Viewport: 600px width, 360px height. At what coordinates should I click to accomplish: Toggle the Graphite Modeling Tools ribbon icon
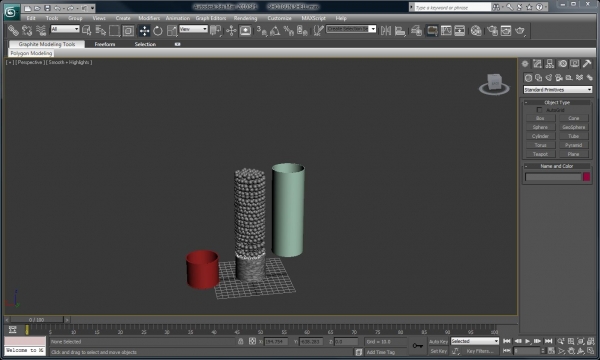(432, 31)
